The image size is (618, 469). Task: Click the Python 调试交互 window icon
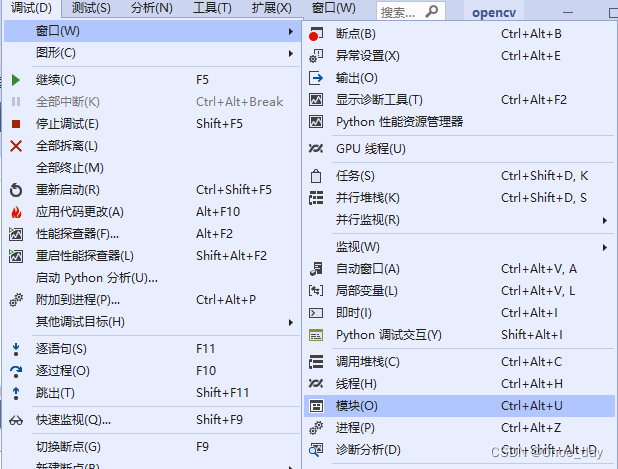(316, 335)
